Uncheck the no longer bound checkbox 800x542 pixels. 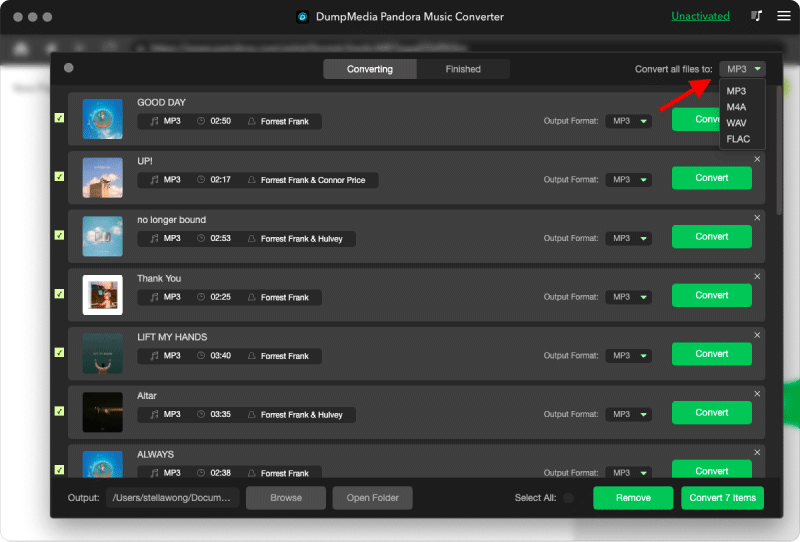click(x=60, y=235)
